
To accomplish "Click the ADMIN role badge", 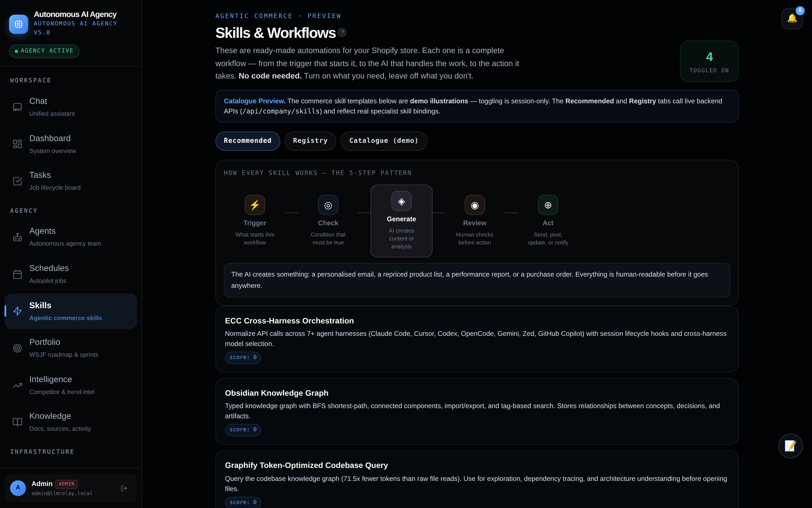I will click(x=67, y=484).
